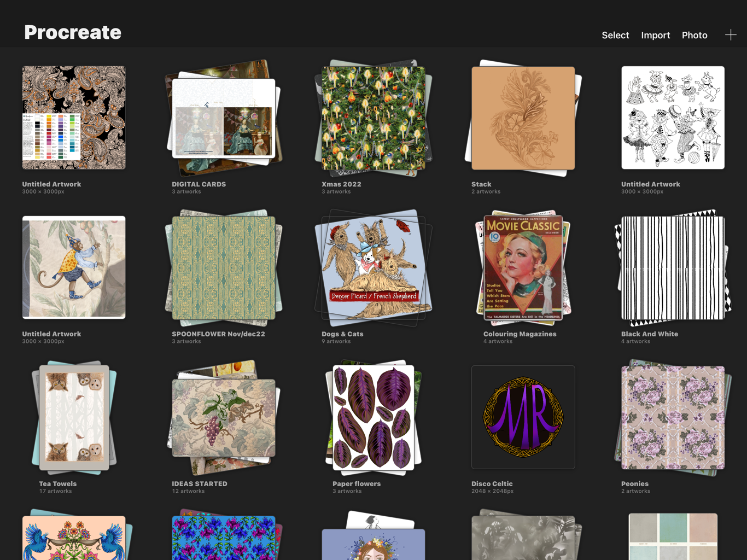Viewport: 747px width, 560px height.
Task: Open the tan floral Stack thumbnail
Action: pos(523,118)
